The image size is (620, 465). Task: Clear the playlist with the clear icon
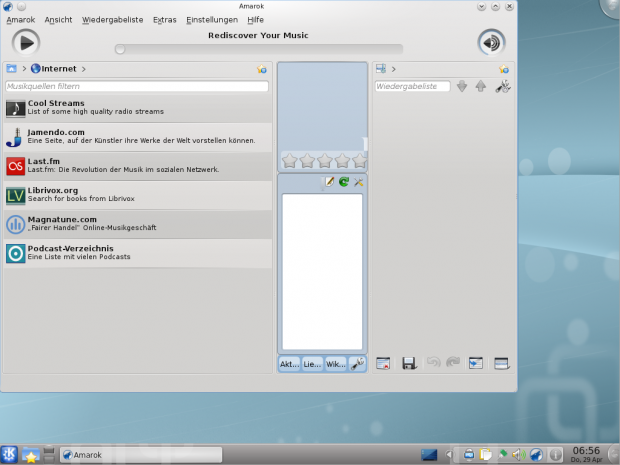click(383, 363)
